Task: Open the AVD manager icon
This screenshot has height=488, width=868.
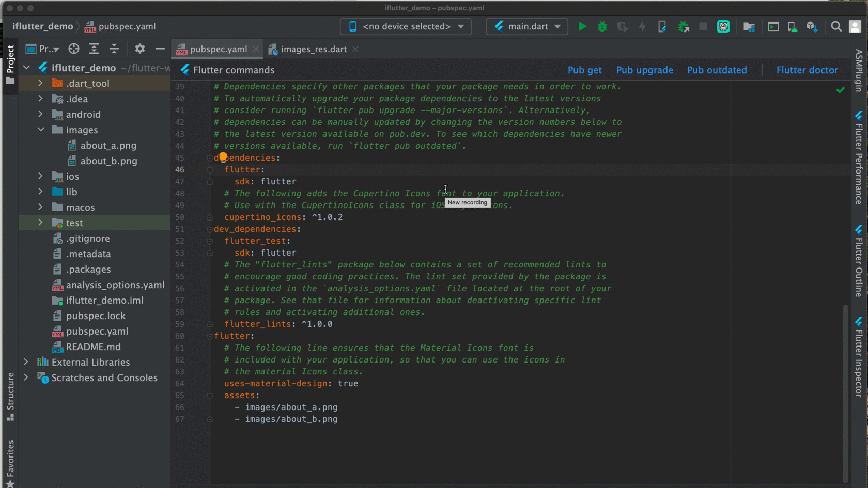Action: [793, 26]
